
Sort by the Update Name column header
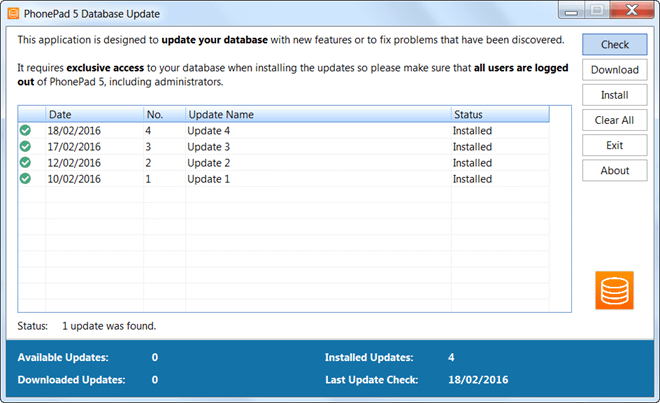click(x=318, y=115)
